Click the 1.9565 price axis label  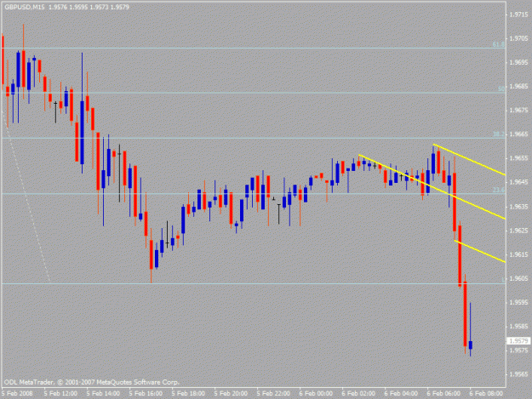coord(518,374)
